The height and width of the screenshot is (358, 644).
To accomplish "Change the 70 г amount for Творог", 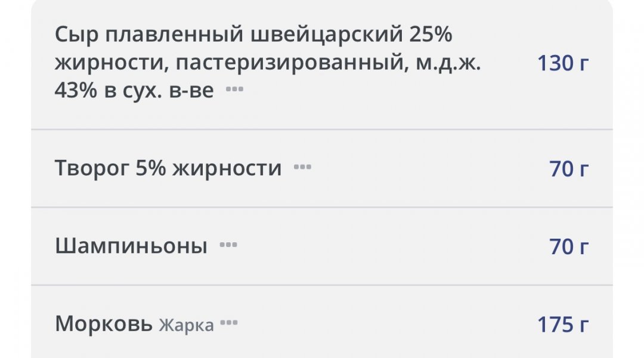I will click(569, 169).
